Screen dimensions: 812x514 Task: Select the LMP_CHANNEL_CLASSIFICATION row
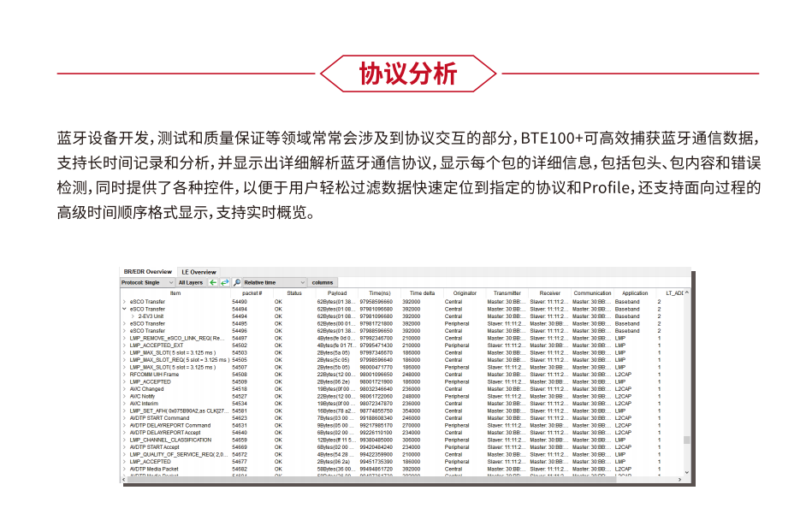170,440
